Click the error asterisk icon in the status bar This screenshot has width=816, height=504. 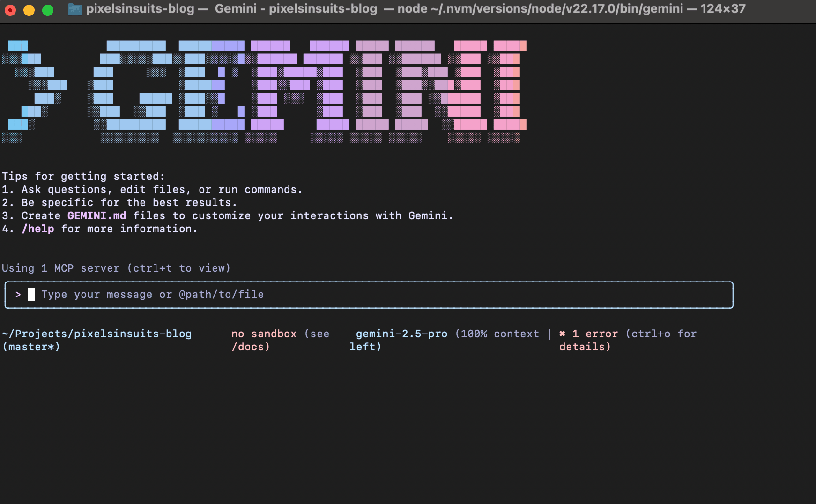(x=562, y=334)
